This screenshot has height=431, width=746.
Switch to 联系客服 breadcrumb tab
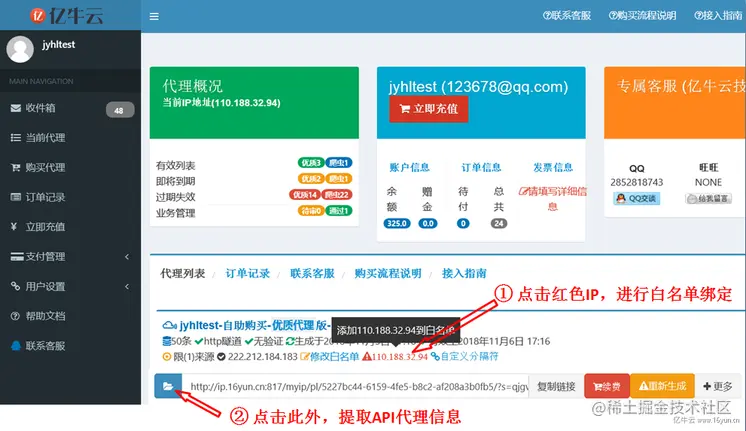coord(312,274)
